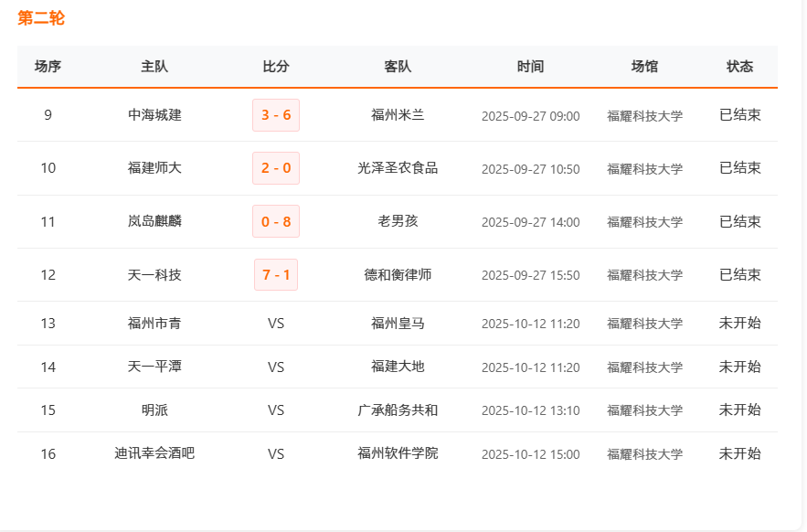807x532 pixels.
Task: Select home team 中海城建
Action: pyautogui.click(x=154, y=115)
